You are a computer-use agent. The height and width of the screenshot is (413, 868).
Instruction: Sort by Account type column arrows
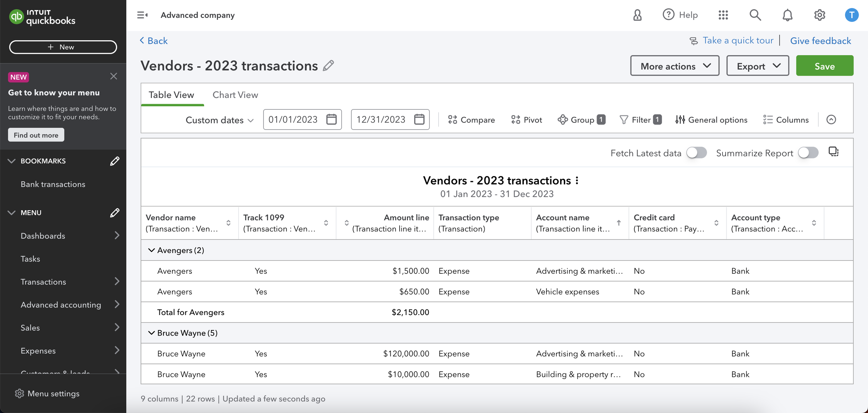coord(814,223)
